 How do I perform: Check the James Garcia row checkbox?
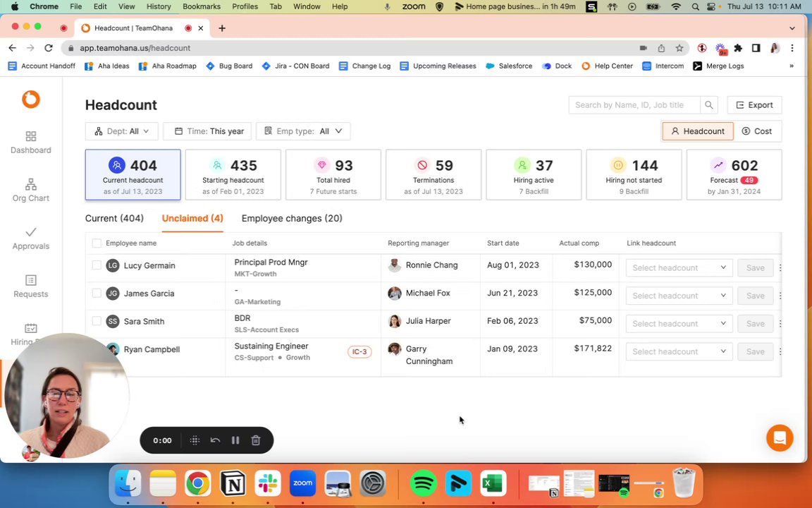click(97, 293)
